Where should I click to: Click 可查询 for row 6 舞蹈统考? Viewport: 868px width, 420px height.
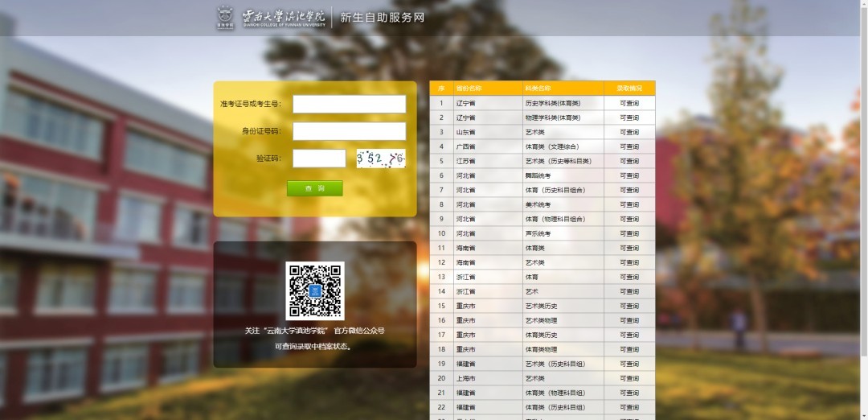coord(629,175)
